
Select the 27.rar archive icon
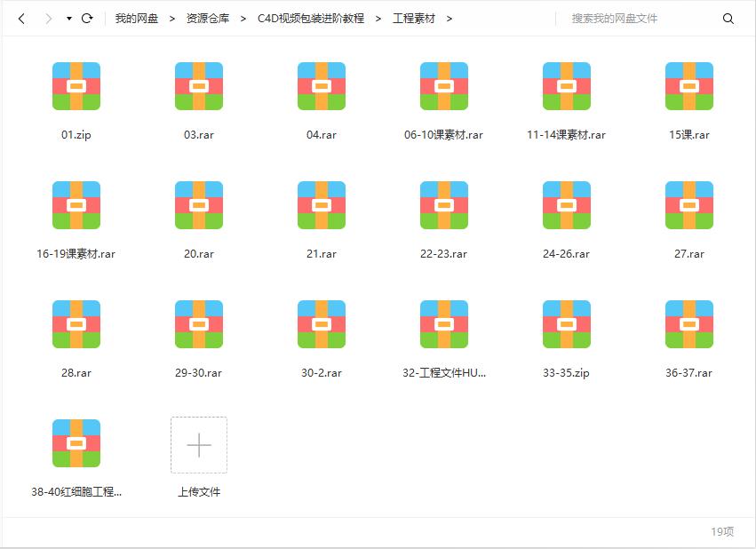[689, 205]
